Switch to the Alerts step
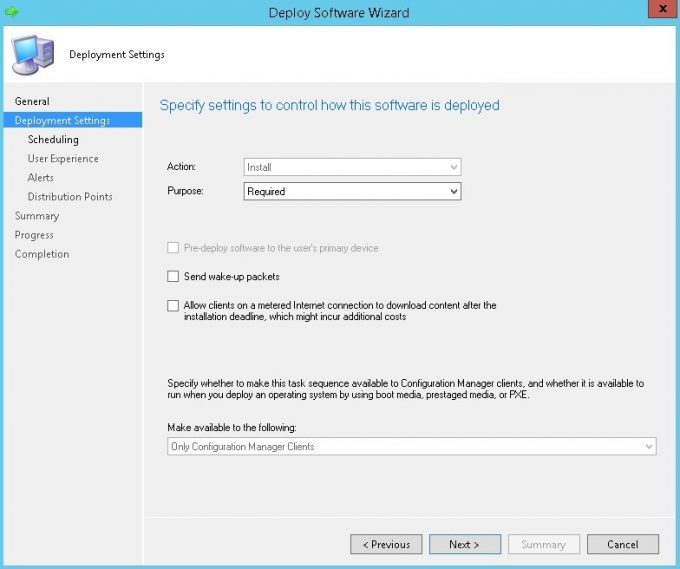 coord(41,178)
